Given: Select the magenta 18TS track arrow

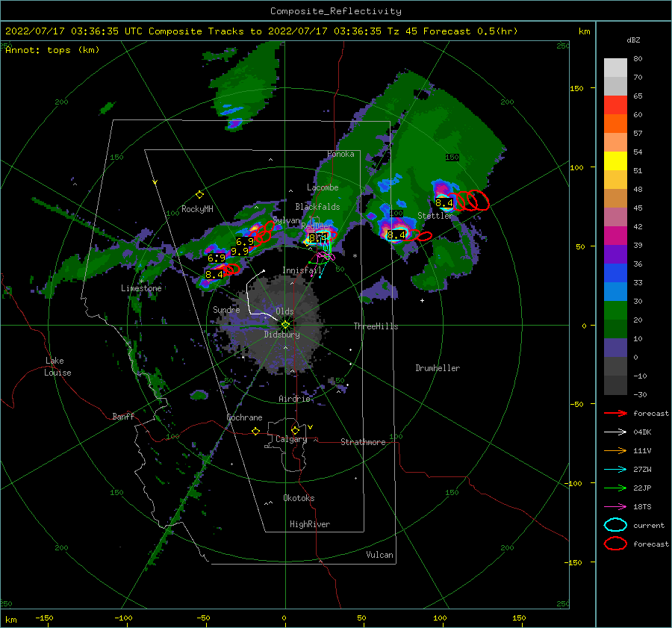Looking at the screenshot, I should [615, 507].
